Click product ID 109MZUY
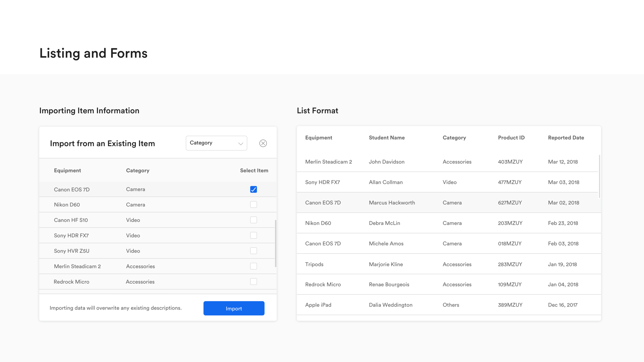Viewport: 644px width, 362px height. (510, 284)
